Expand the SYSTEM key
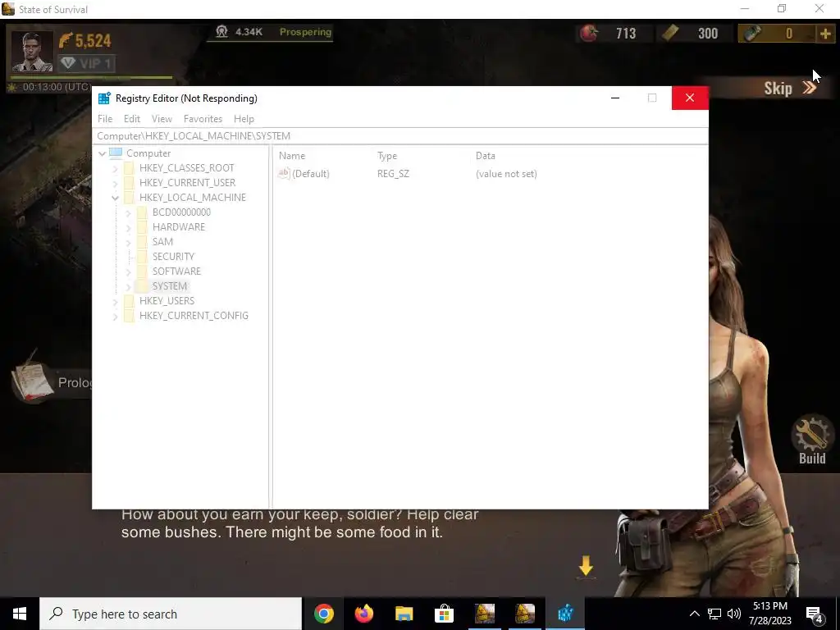Screen dimensions: 840x630 128,286
